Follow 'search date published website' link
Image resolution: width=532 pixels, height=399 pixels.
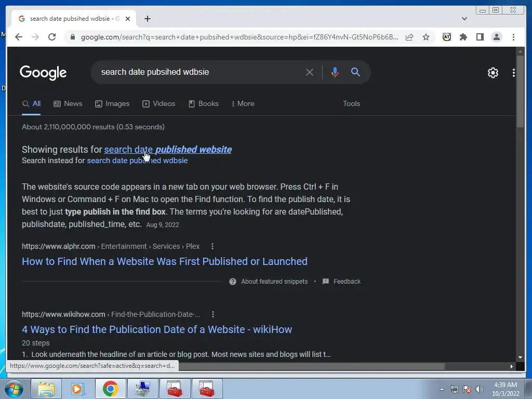pos(168,149)
